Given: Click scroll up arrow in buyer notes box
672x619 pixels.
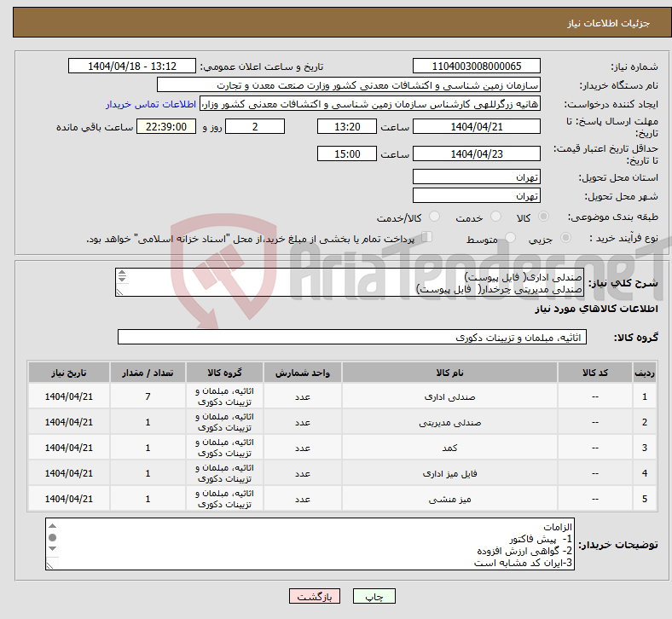Looking at the screenshot, I should pos(52,526).
